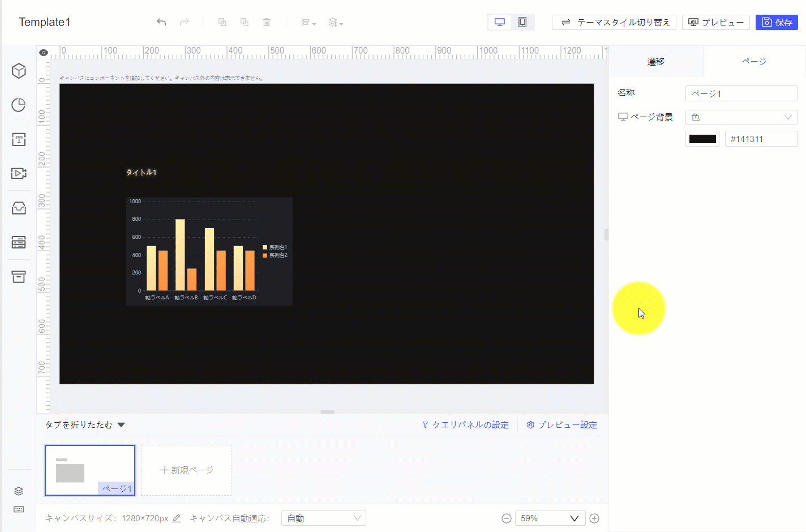Click the プレビュー button

716,22
